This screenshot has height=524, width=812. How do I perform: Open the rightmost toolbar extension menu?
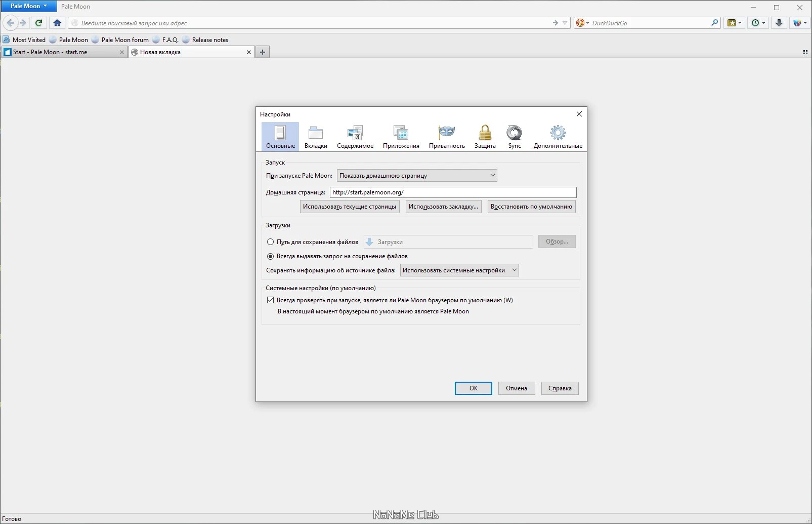[800, 23]
